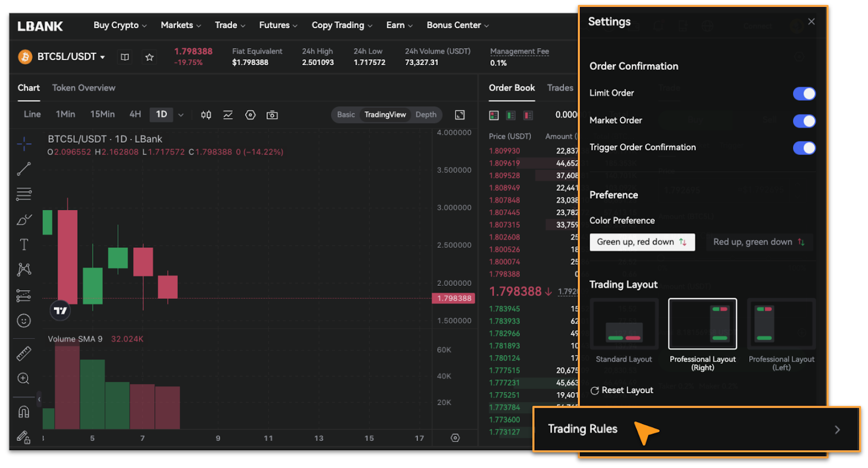Screen dimensions: 868x468
Task: Open the indicators menu icon
Action: pyautogui.click(x=228, y=115)
